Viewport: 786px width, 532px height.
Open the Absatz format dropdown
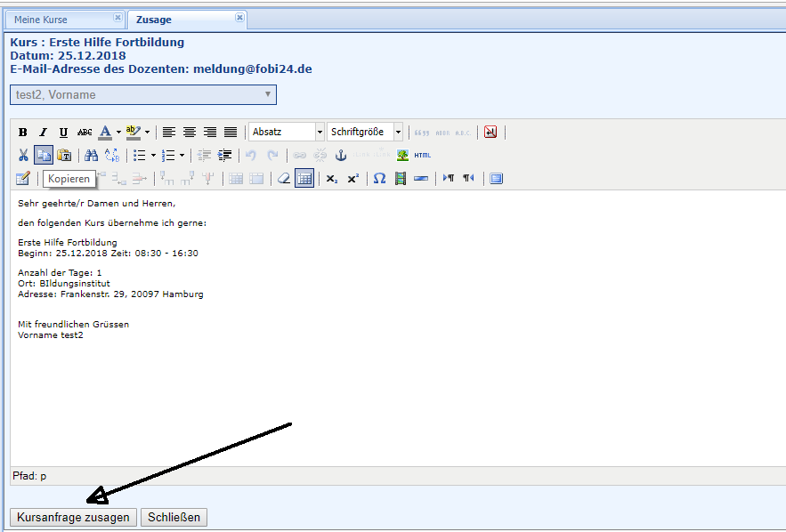[287, 132]
